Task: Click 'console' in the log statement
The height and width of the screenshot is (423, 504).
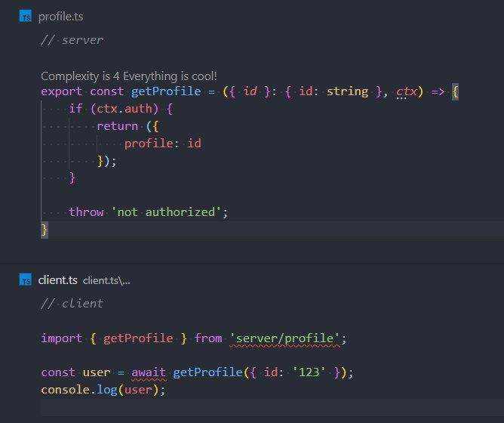Action: (65, 390)
